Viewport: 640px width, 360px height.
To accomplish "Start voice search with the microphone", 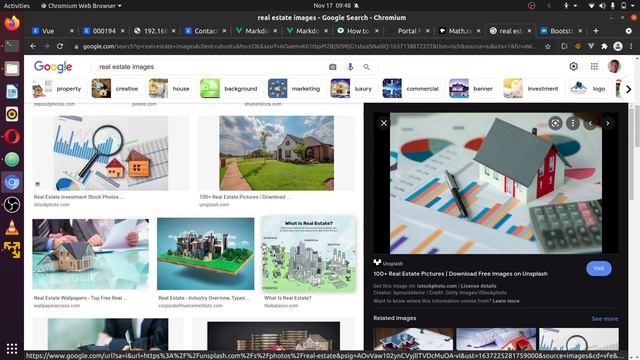I will pyautogui.click(x=350, y=67).
